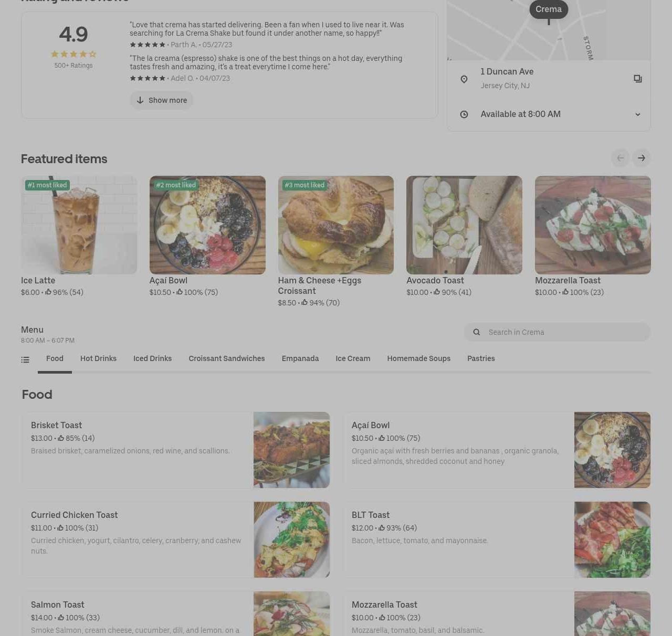The width and height of the screenshot is (672, 636).
Task: Copy the 1 Duncan Ave address icon
Action: point(638,79)
